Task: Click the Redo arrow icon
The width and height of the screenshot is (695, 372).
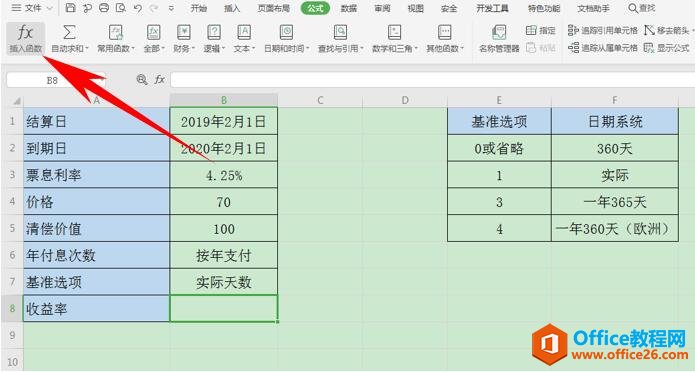Action: [153, 8]
